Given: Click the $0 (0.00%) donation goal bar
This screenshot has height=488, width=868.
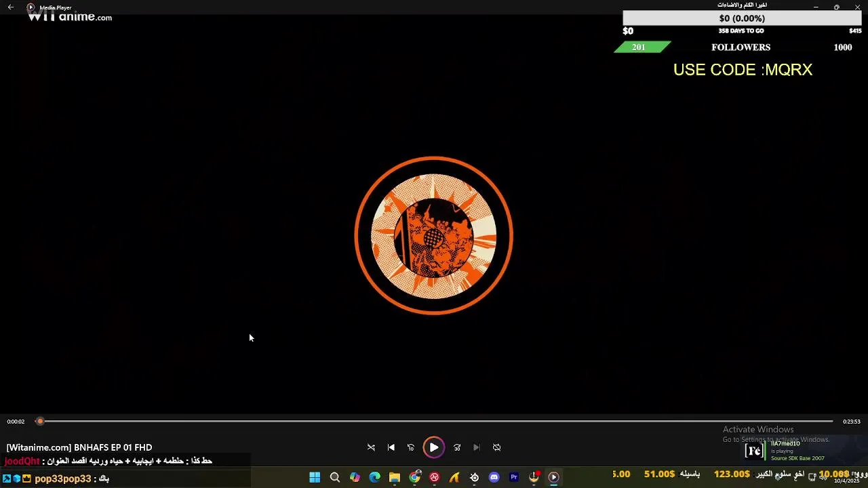Looking at the screenshot, I should point(742,18).
